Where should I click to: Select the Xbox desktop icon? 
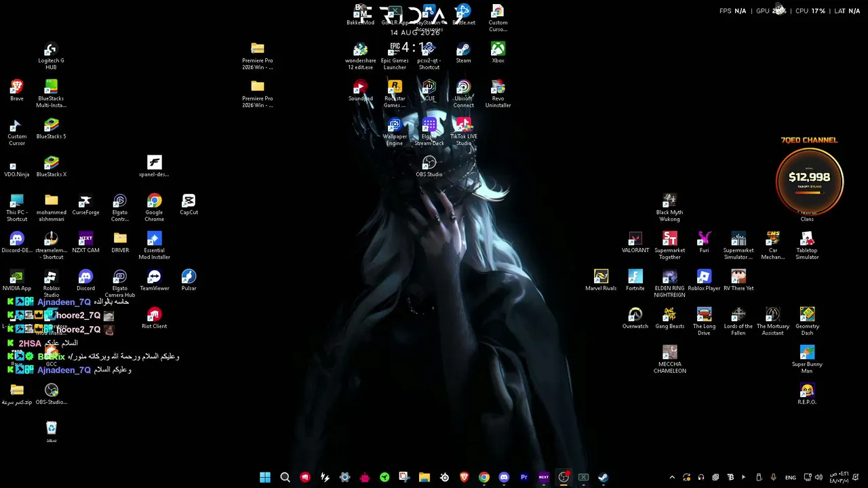(x=498, y=53)
